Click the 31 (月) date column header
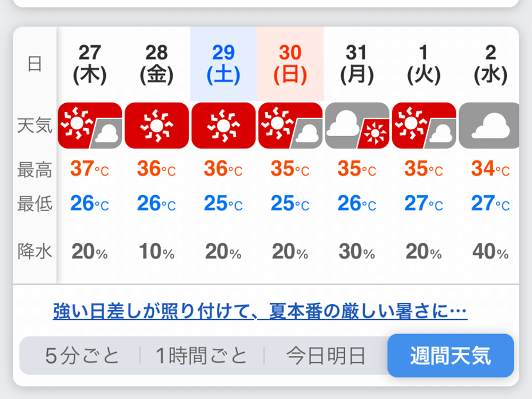The image size is (532, 399). click(357, 64)
